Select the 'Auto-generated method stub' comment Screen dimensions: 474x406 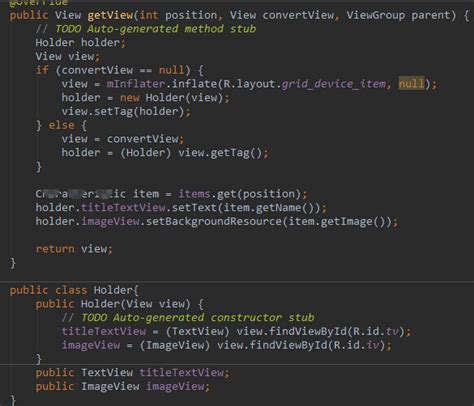tap(172, 29)
